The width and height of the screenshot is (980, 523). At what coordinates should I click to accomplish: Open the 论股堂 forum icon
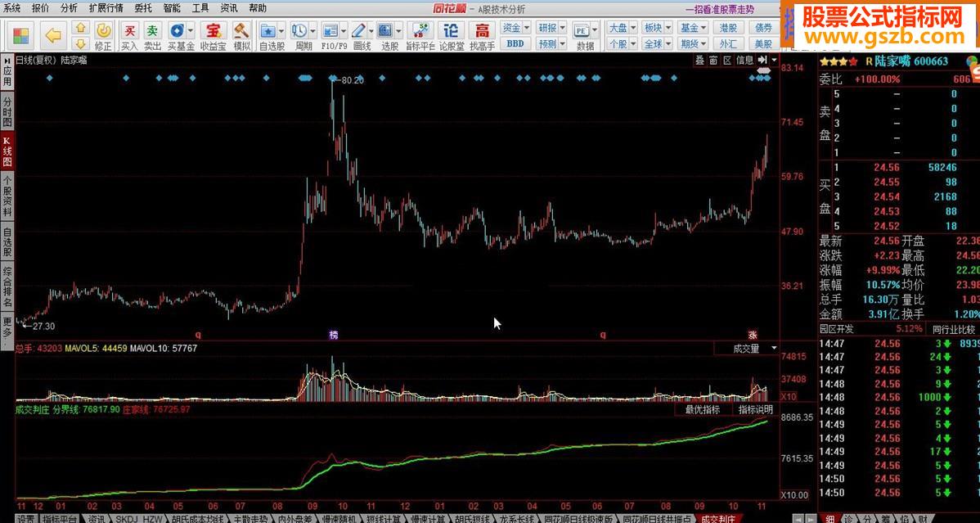(x=452, y=36)
